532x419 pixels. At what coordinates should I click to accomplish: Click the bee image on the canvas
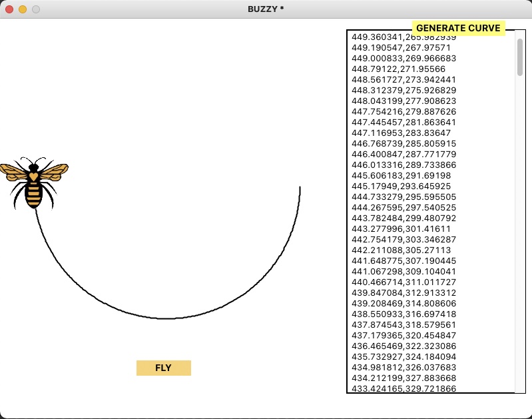[33, 183]
